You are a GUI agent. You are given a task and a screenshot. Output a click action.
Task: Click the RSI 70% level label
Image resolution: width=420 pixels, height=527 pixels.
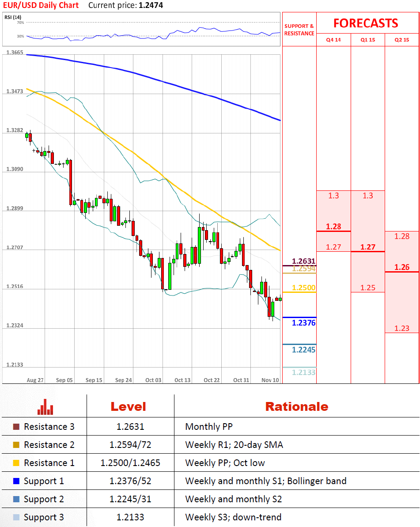coord(20,23)
